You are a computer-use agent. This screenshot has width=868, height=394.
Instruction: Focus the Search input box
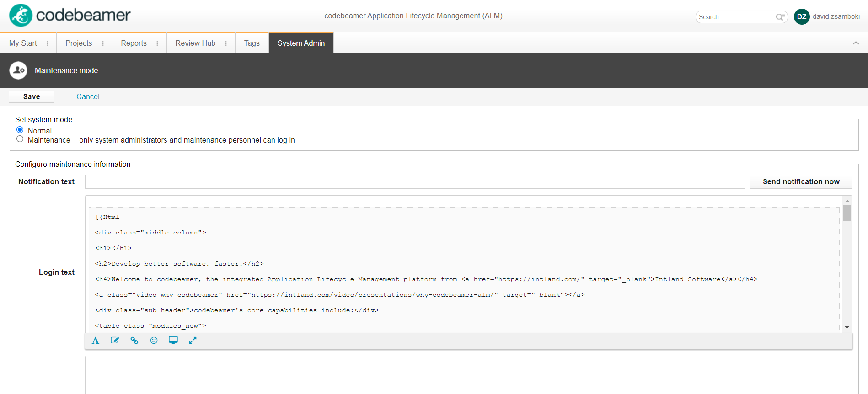pyautogui.click(x=736, y=17)
